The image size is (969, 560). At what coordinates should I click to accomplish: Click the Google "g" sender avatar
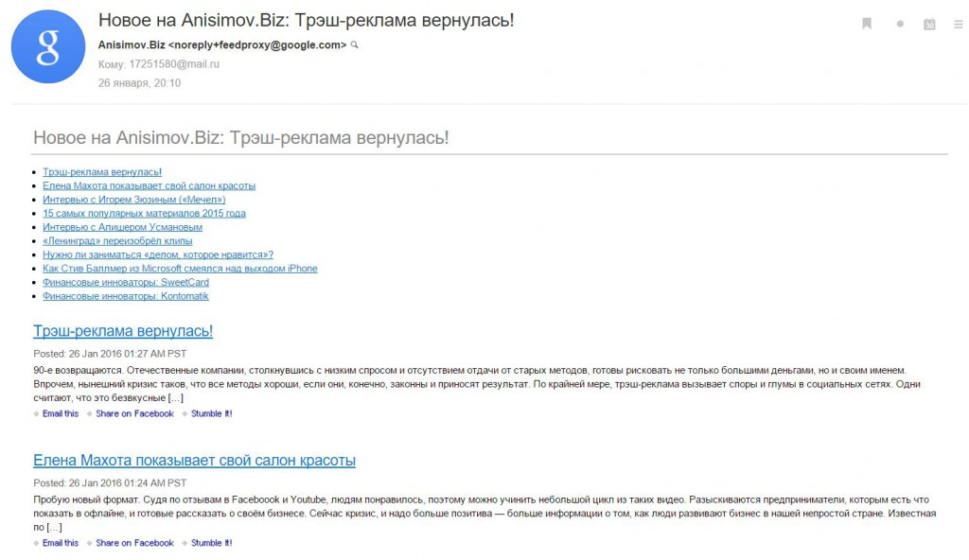coord(47,47)
